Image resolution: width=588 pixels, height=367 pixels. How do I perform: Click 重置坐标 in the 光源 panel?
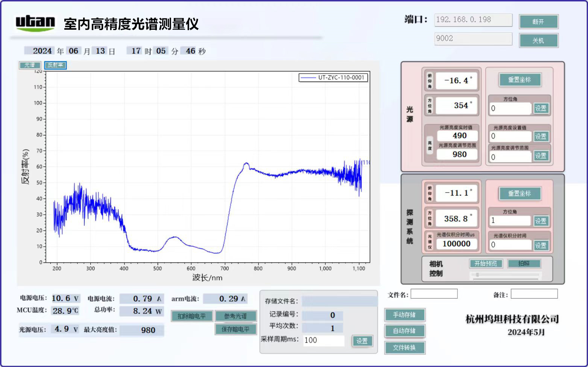point(520,80)
